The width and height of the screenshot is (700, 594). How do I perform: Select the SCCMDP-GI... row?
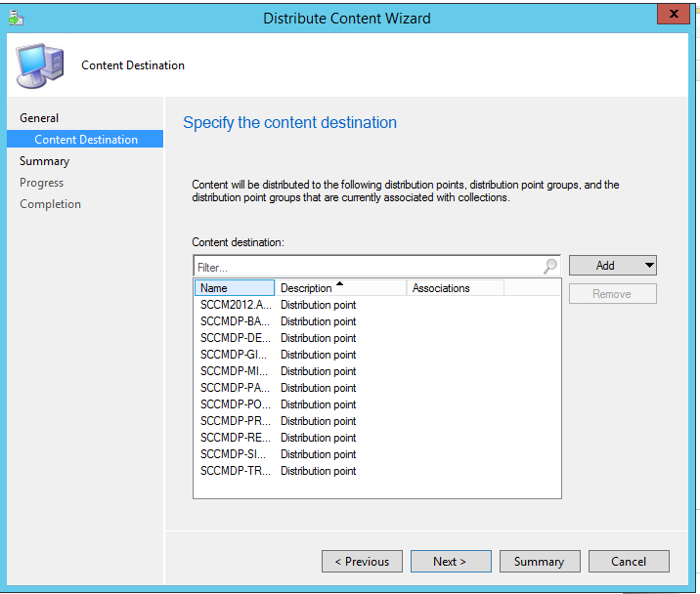(x=377, y=355)
